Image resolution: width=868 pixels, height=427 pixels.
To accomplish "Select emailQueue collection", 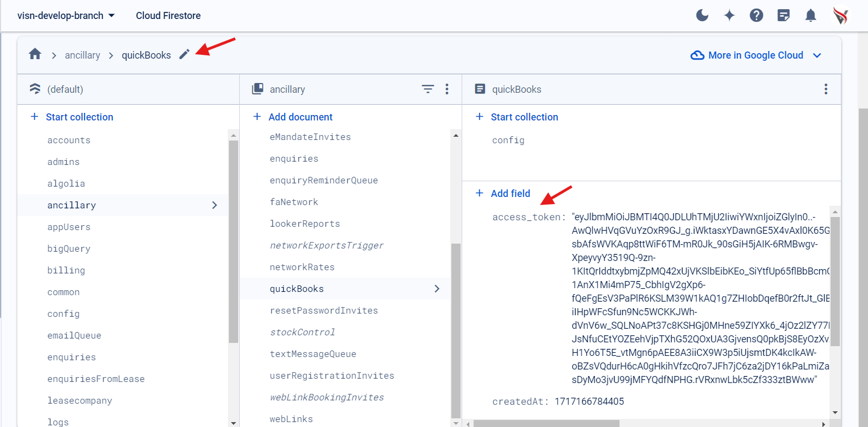I will pos(74,335).
